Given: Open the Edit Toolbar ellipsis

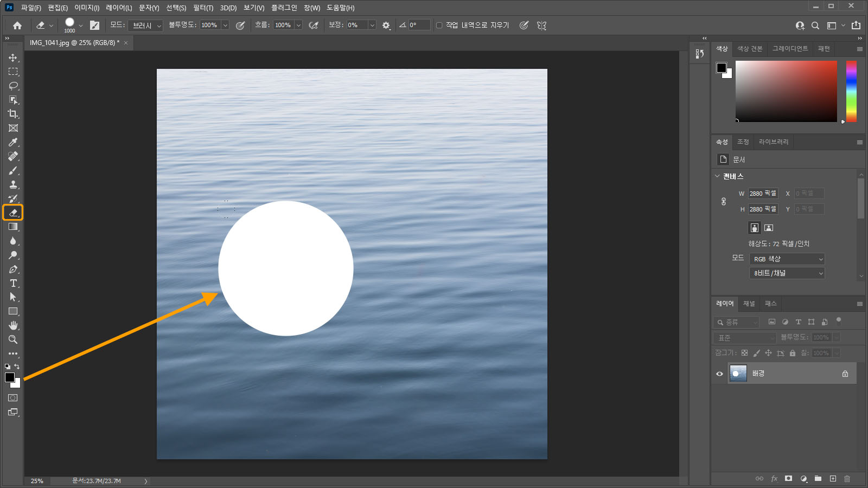Looking at the screenshot, I should tap(13, 354).
